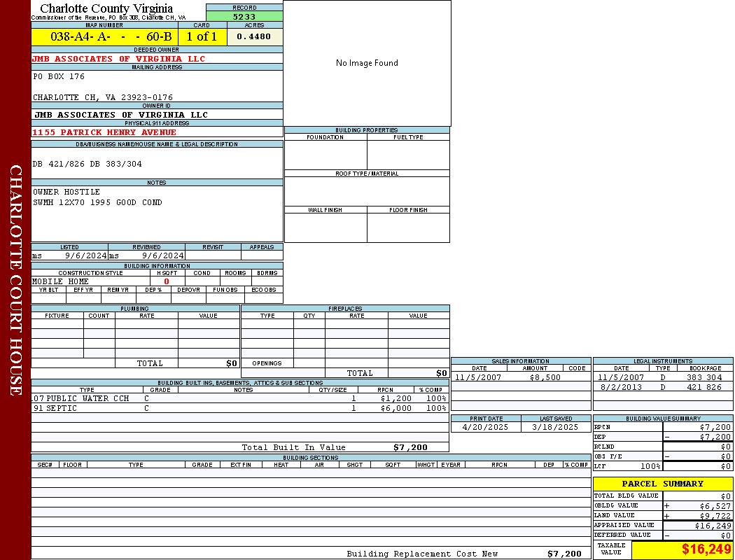The height and width of the screenshot is (560, 735).
Task: Click the sales amount $8,500
Action: [545, 377]
